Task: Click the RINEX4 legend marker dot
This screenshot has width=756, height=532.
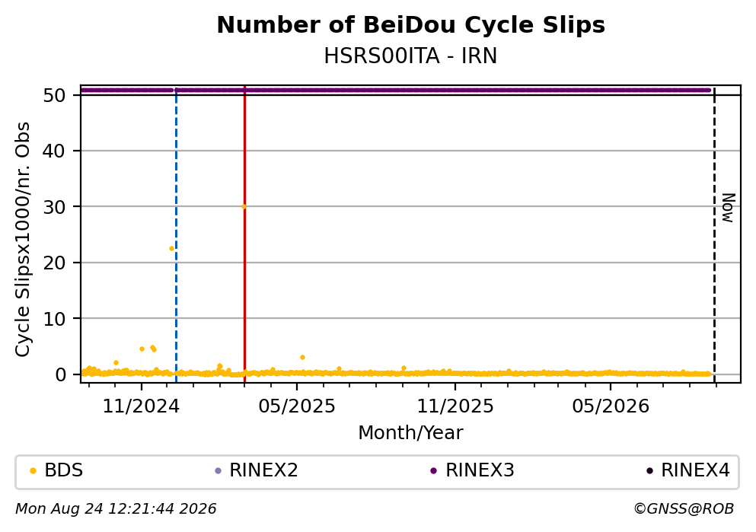Action: [649, 471]
